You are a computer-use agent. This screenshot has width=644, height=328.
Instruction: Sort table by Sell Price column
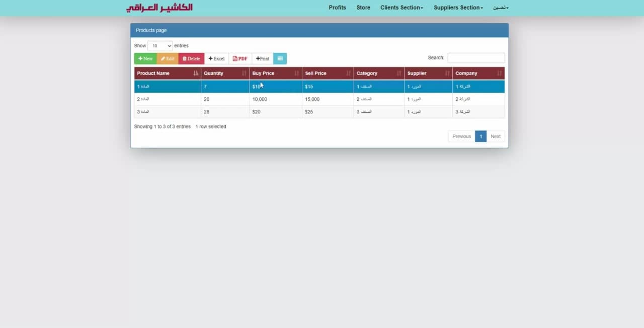coord(328,74)
